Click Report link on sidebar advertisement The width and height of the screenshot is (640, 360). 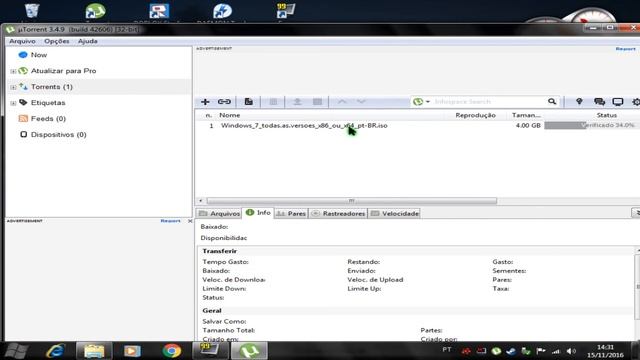[170, 221]
